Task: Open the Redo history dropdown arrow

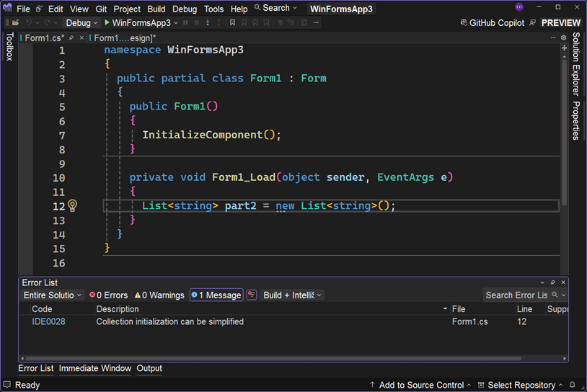Action: [56, 23]
